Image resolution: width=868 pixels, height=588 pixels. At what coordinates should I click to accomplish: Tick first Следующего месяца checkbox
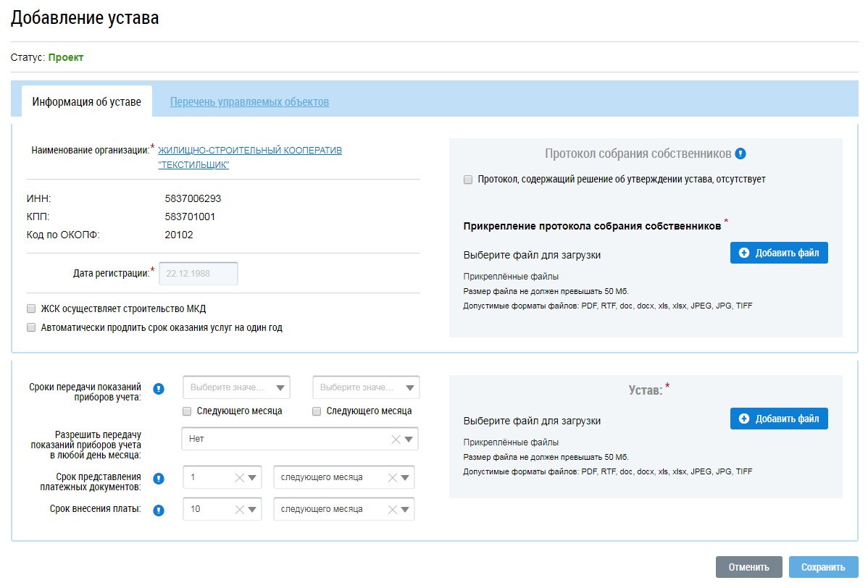pyautogui.click(x=187, y=411)
